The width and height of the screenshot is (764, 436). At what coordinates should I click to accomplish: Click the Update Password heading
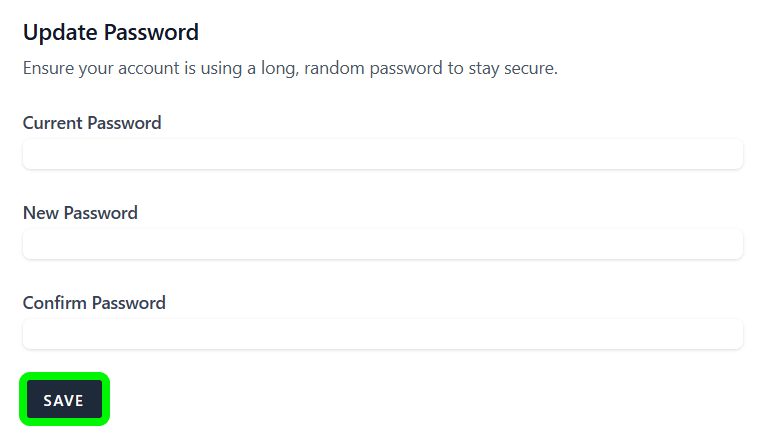point(111,32)
